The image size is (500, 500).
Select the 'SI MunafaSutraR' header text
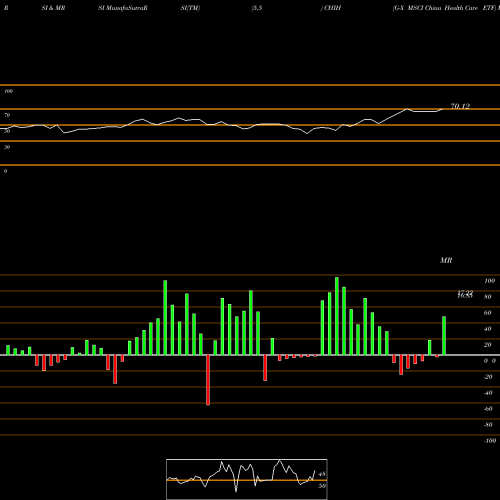click(x=123, y=8)
